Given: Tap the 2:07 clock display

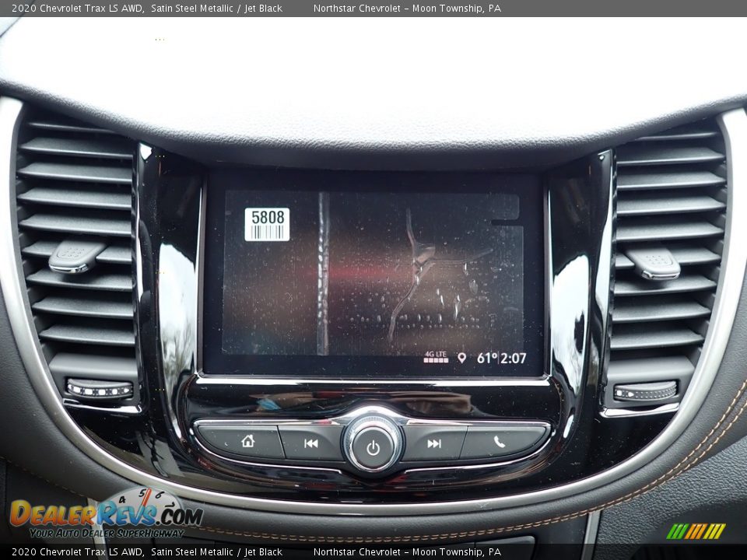Looking at the screenshot, I should [514, 358].
